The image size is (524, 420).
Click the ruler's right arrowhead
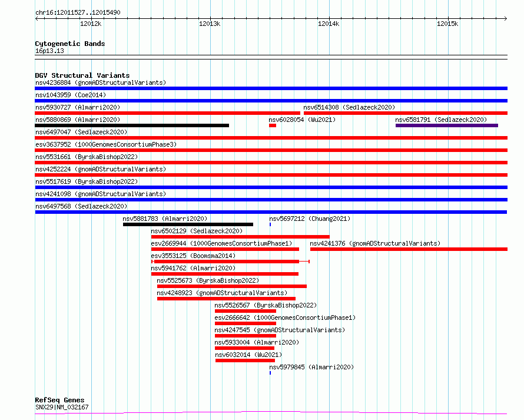coord(506,19)
